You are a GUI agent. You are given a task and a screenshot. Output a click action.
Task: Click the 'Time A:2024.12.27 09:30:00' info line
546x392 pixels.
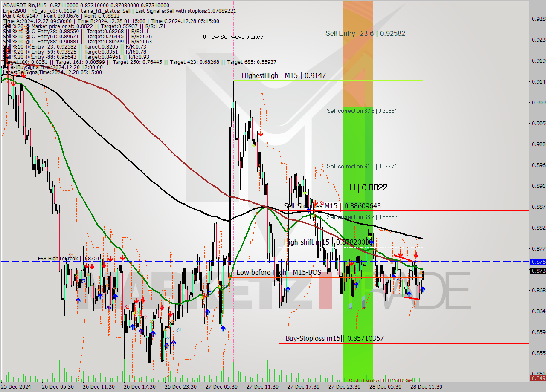[x=111, y=21]
